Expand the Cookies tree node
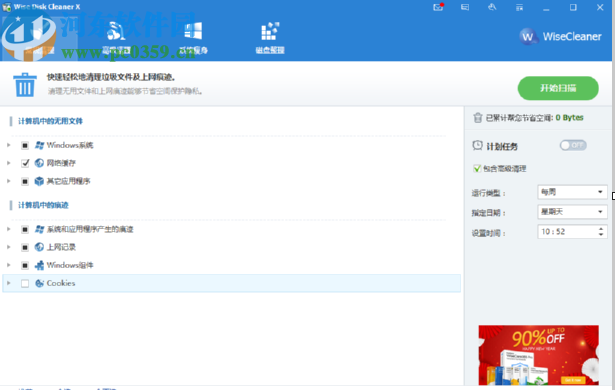 [9, 283]
